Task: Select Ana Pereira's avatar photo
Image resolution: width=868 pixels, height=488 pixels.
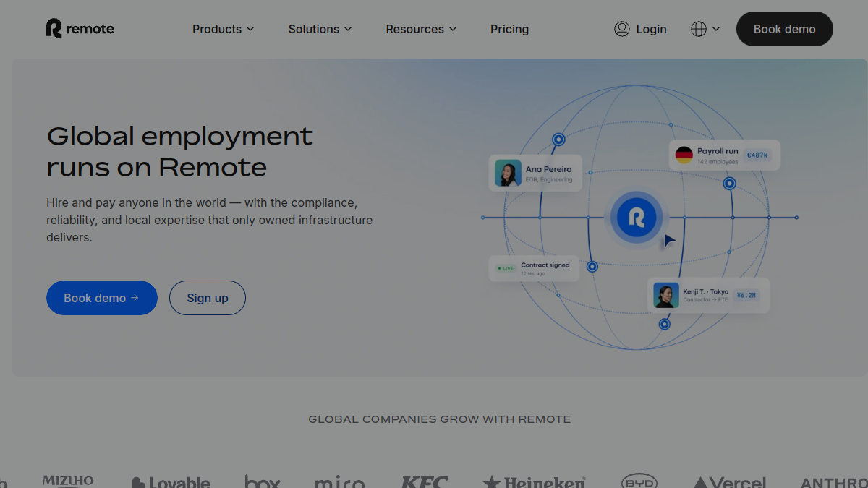Action: [x=508, y=174]
